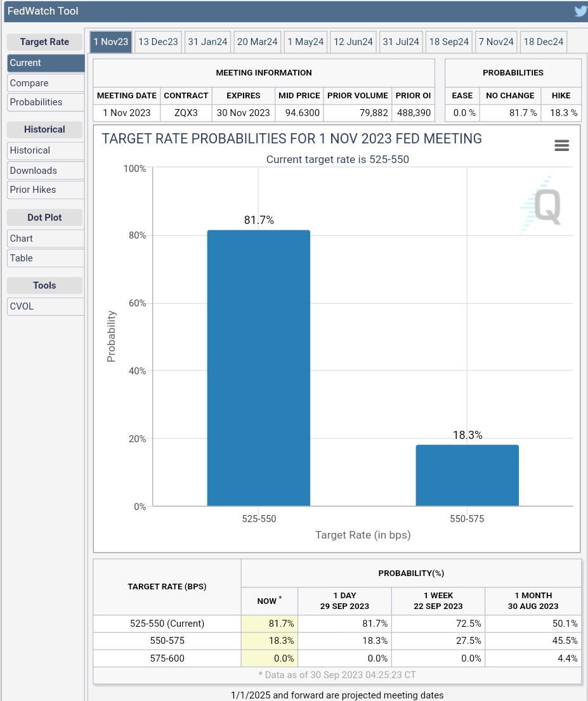The image size is (588, 701).
Task: Click the QuikStrike Q watermark logo
Action: [542, 205]
